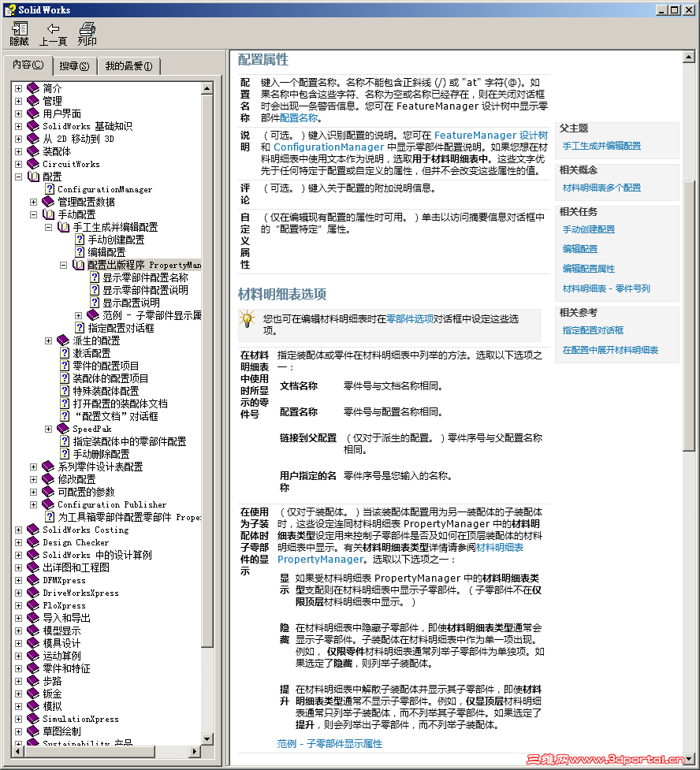Click the open-book icon beside 手动配置
This screenshot has width=700, height=770.
pos(49,214)
